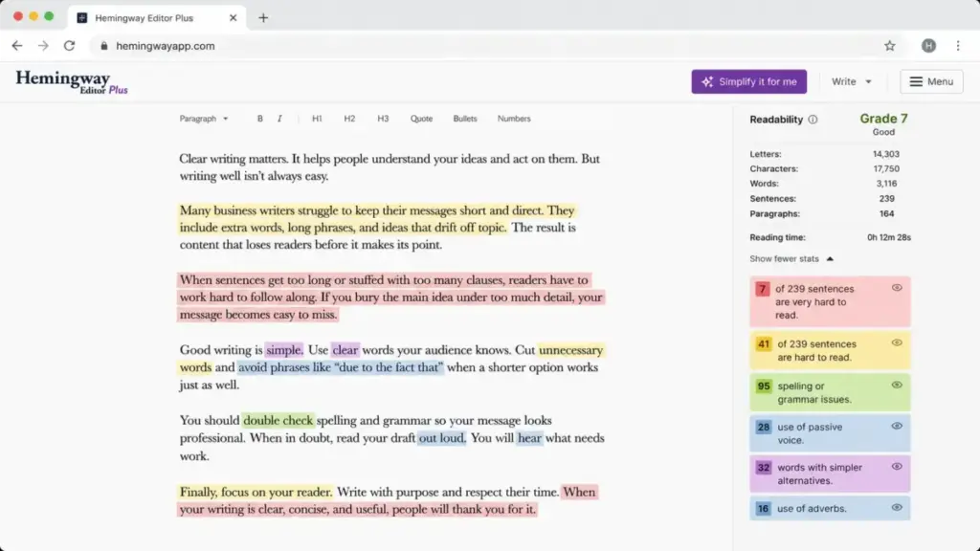
Task: Click Simplify it for me button
Action: pyautogui.click(x=748, y=82)
